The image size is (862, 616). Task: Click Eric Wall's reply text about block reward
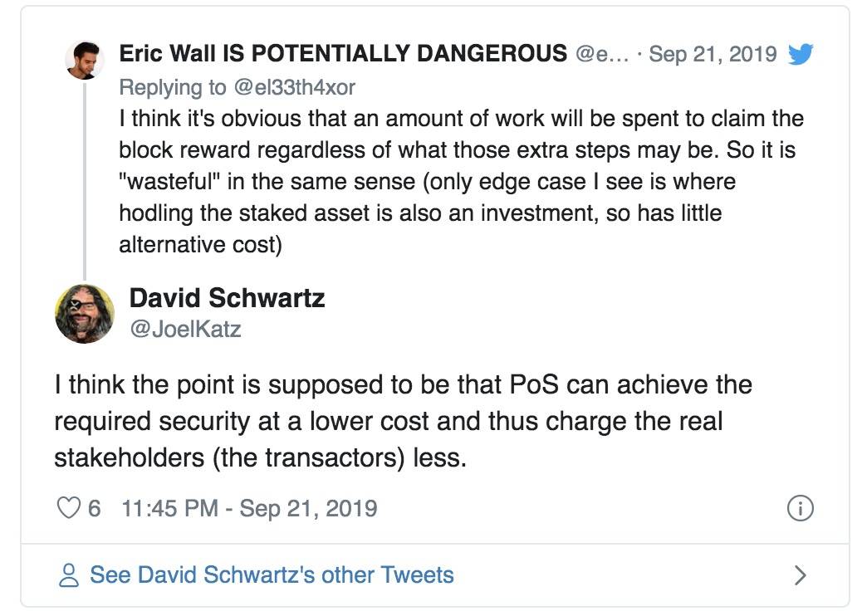coord(462,181)
